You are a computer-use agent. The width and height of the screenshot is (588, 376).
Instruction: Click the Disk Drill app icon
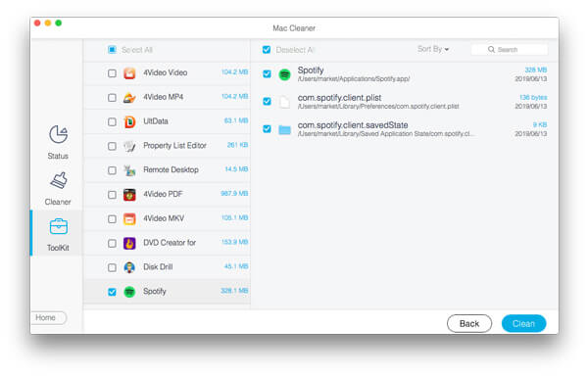click(129, 267)
